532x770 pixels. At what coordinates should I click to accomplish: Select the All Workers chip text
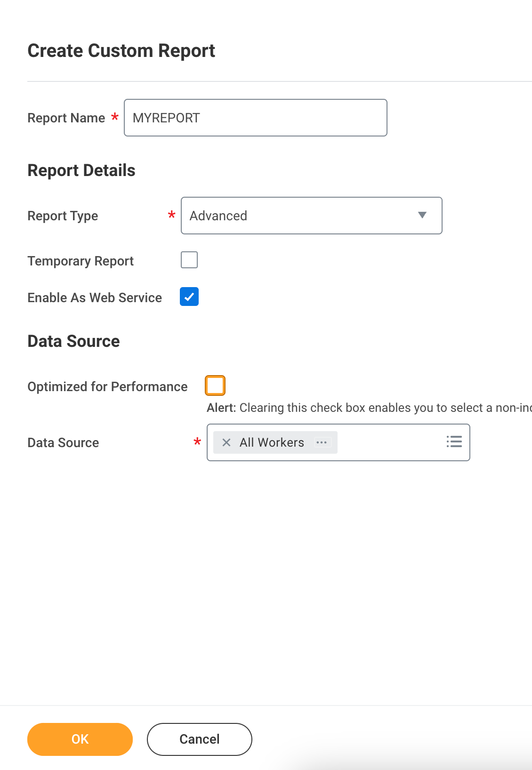(272, 442)
